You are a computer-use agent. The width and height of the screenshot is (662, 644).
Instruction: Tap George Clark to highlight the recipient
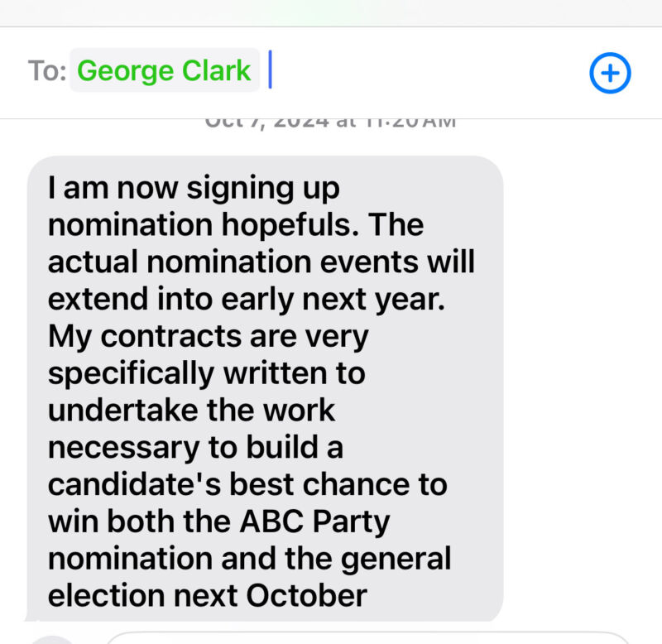click(x=164, y=70)
